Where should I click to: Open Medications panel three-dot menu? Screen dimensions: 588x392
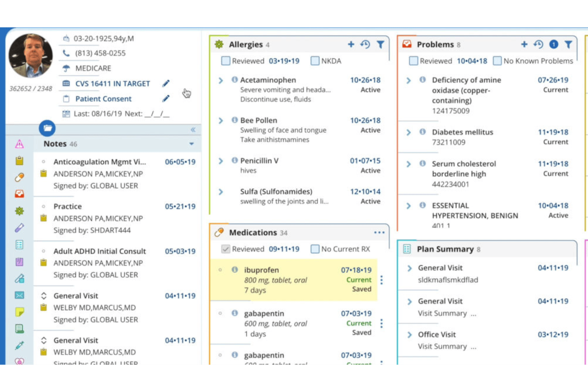(x=379, y=232)
